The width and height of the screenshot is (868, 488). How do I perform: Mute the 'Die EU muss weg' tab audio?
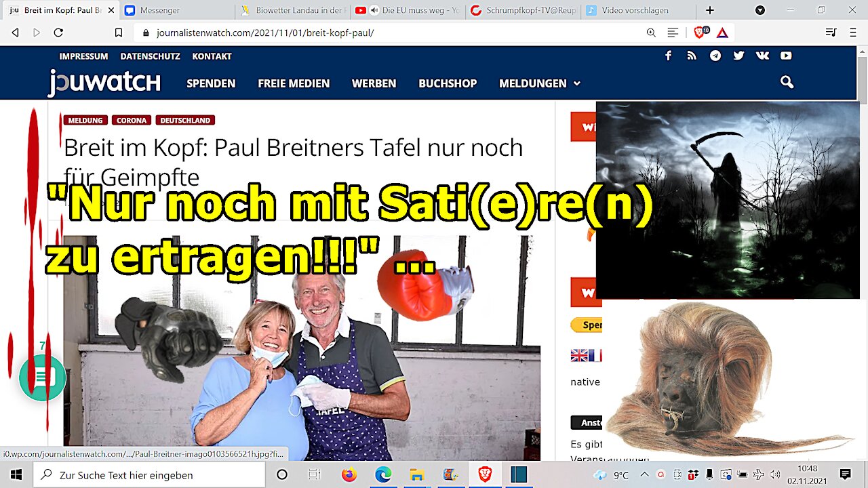(374, 10)
